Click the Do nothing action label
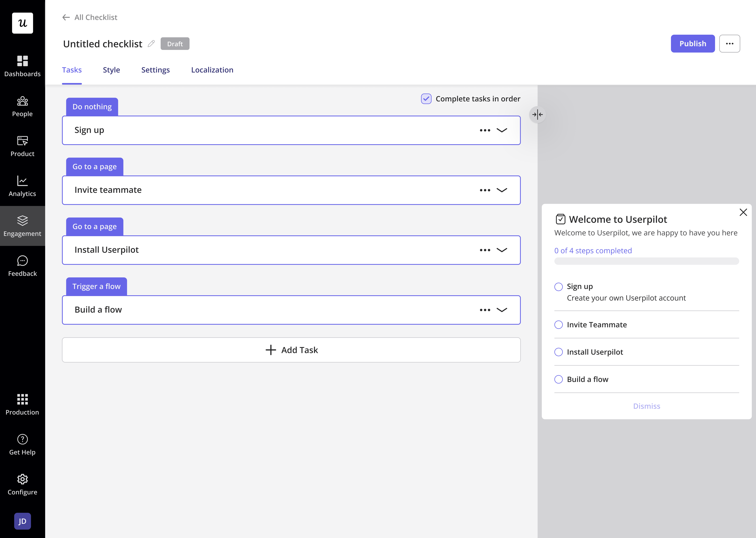This screenshot has height=538, width=756. [x=92, y=107]
